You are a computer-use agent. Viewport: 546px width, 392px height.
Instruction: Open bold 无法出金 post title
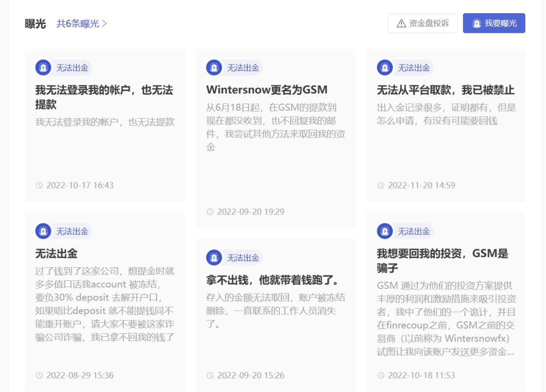pos(57,254)
